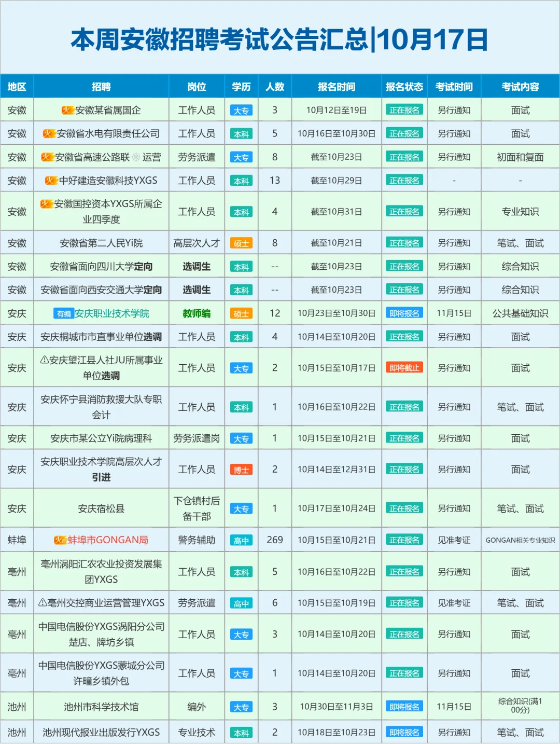This screenshot has width=560, height=744.
Task: Click the red 博士 education badge
Action: [241, 470]
